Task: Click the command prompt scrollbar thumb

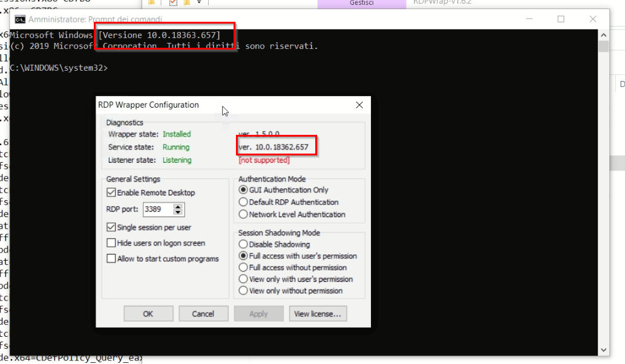Action: (x=603, y=46)
